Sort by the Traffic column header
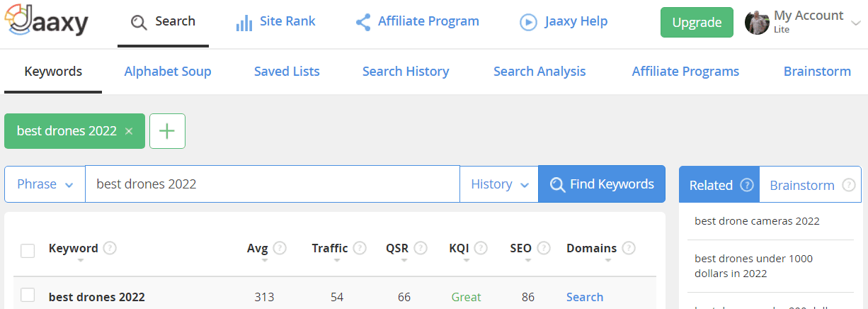This screenshot has height=309, width=868. 330,249
